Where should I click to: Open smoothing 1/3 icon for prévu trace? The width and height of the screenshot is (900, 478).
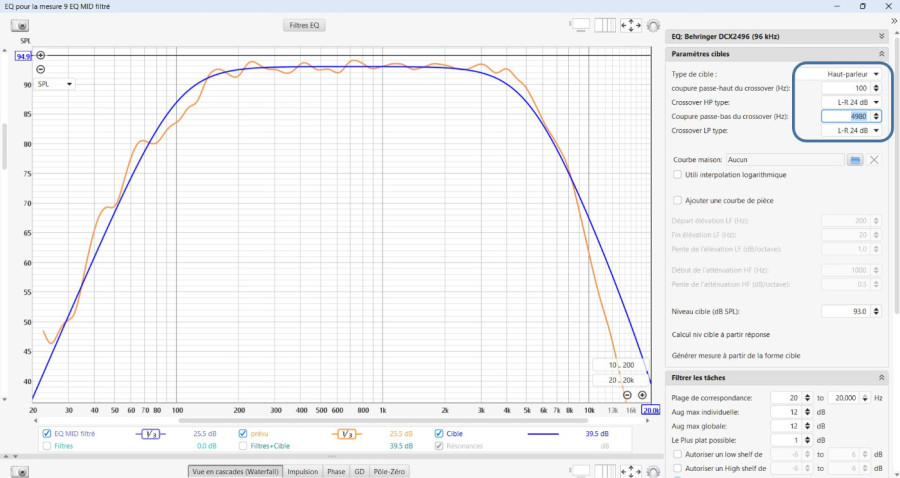[x=347, y=434]
